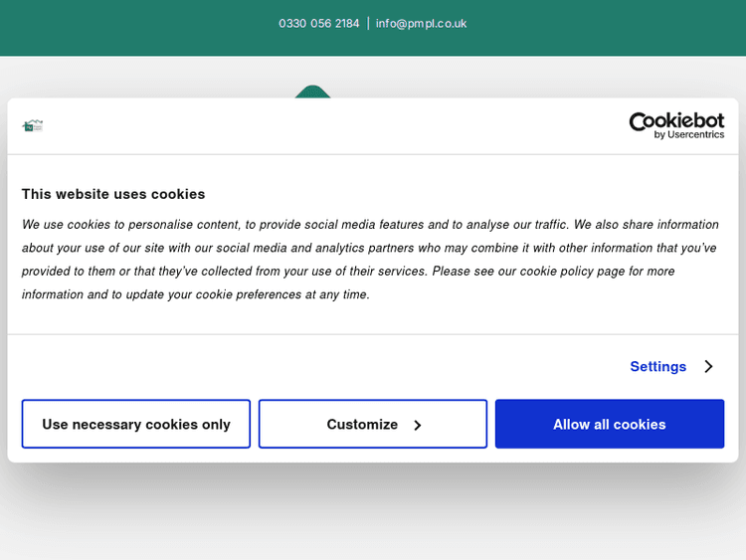Click the divider between phone and email
This screenshot has height=560, width=746.
click(368, 23)
